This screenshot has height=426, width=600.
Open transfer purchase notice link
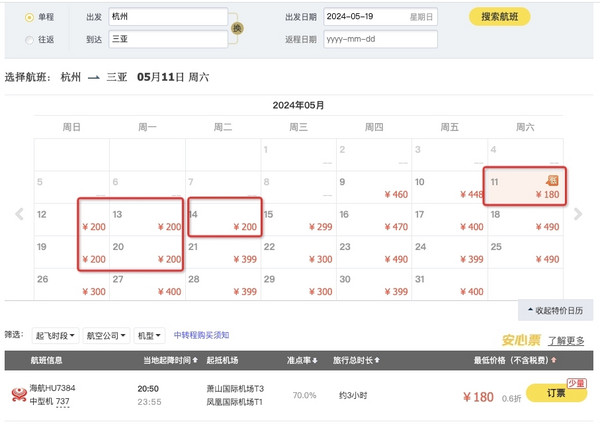click(x=201, y=335)
